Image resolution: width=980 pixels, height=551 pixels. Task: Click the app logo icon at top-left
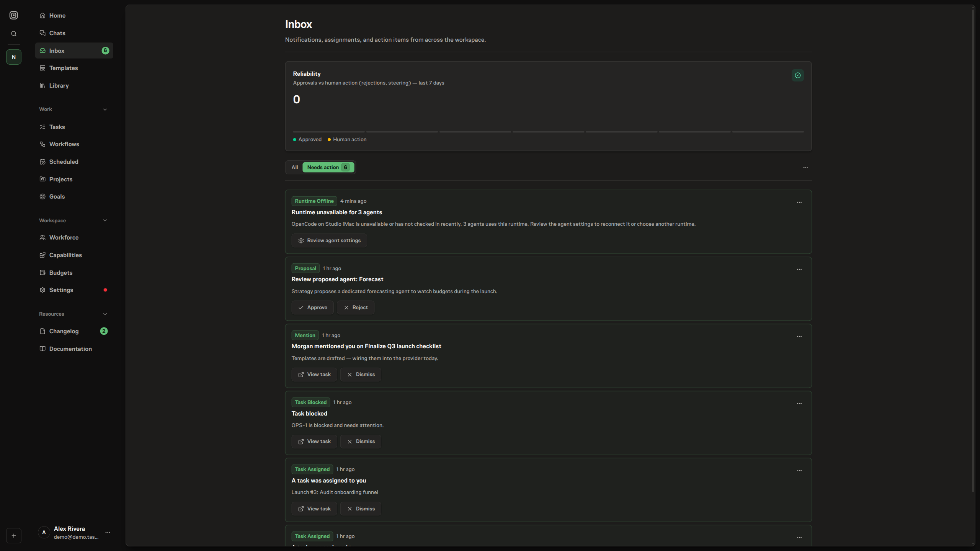[14, 15]
